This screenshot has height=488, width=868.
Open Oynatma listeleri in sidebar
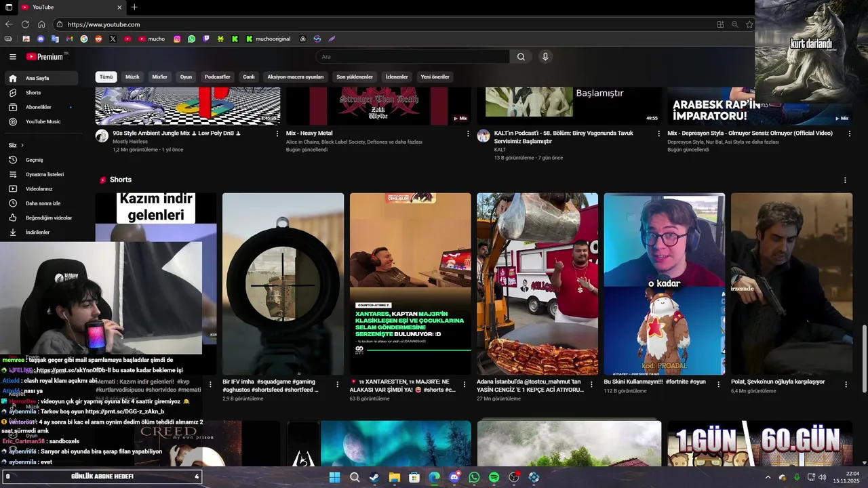[x=41, y=175]
